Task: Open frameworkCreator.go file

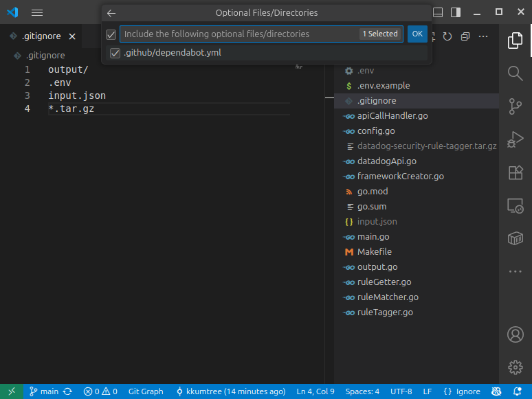Action: (417, 176)
